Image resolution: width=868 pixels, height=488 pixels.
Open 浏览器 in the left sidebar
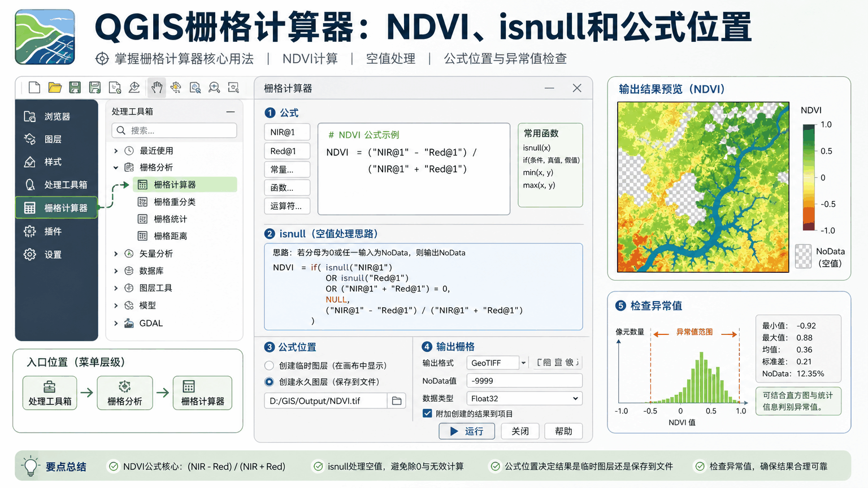point(57,116)
